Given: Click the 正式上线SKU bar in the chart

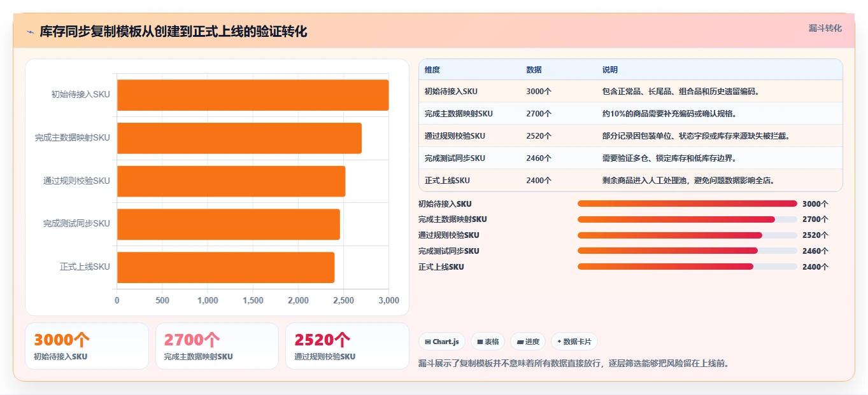Looking at the screenshot, I should 225,267.
